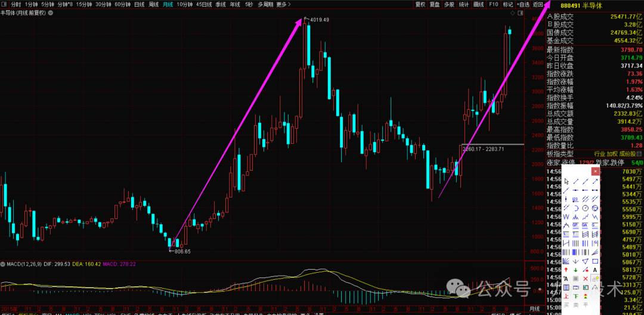Open the 多周期 multi-period view
644x315 pixels.
point(265,4)
